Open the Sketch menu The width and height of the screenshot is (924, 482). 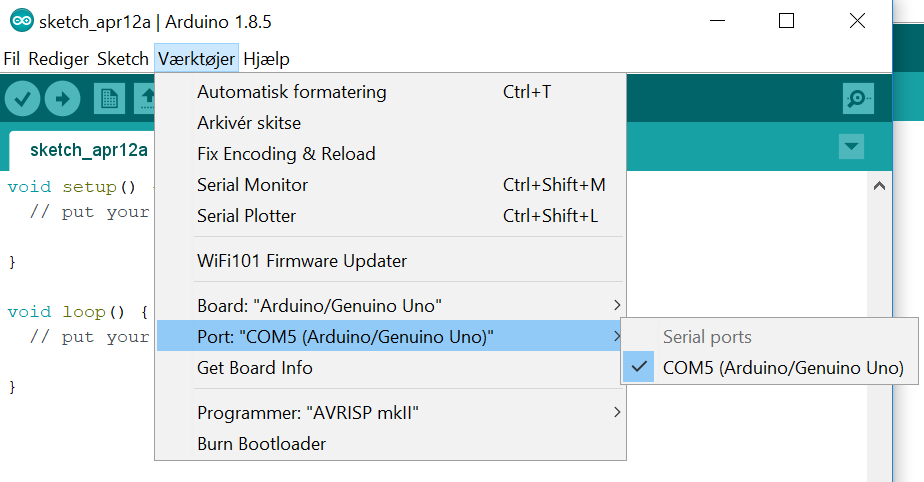point(123,59)
